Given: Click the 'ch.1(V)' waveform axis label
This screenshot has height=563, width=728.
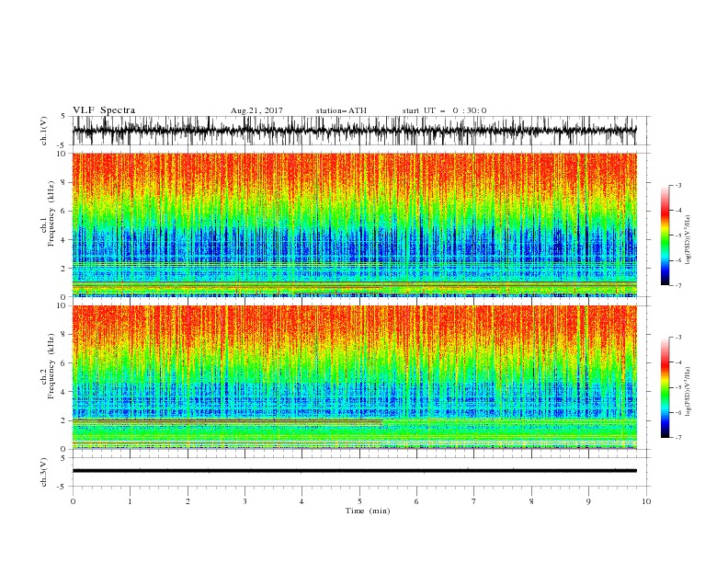Looking at the screenshot, I should (x=44, y=131).
